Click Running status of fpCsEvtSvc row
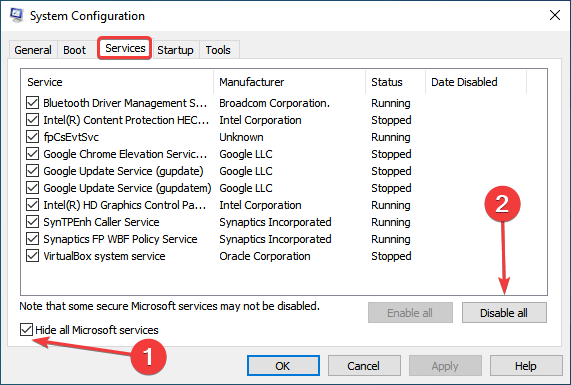 391,137
